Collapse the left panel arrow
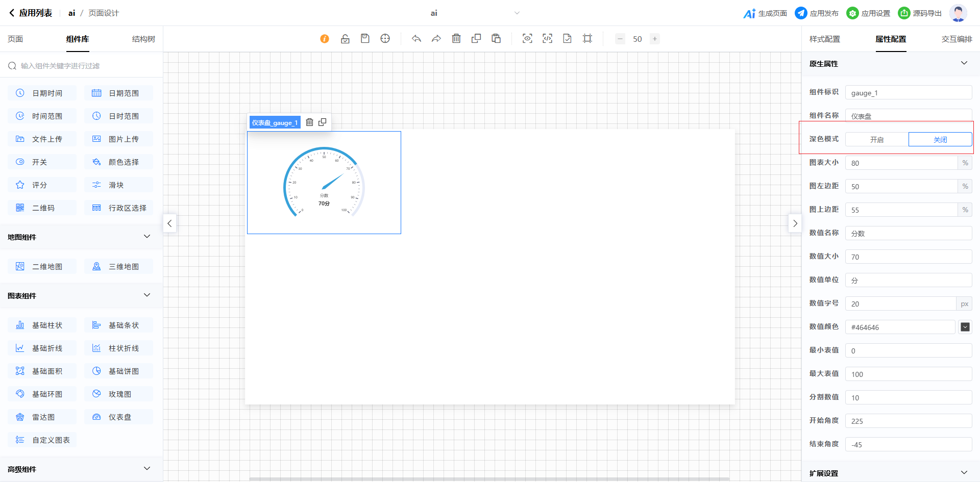This screenshot has width=980, height=482. [169, 223]
